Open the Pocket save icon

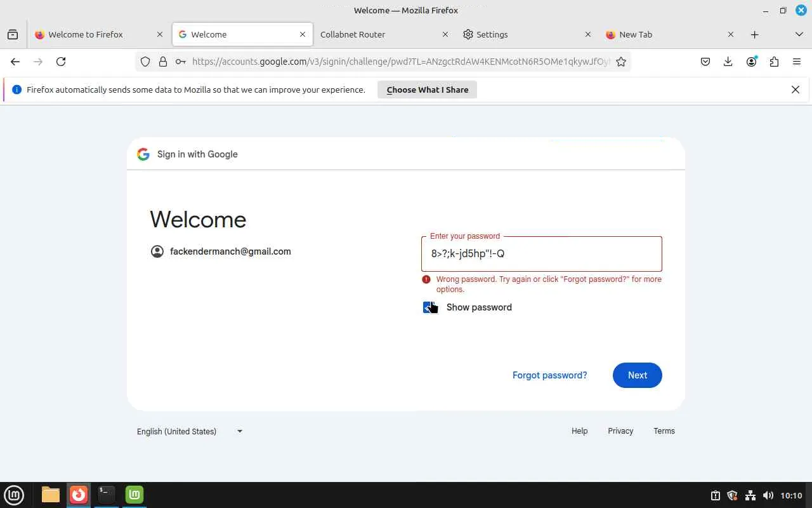(705, 62)
